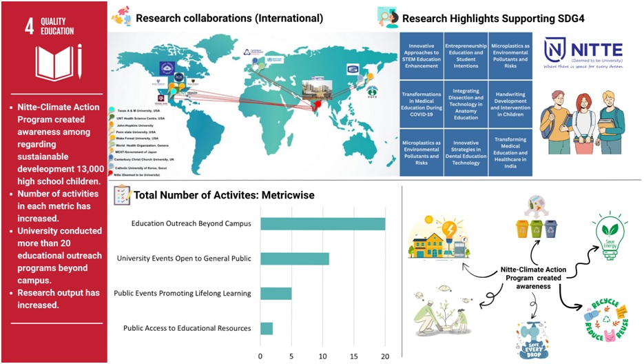Click the clipboard checklist icon beside Total Number
This screenshot has height=364, width=644.
(121, 195)
